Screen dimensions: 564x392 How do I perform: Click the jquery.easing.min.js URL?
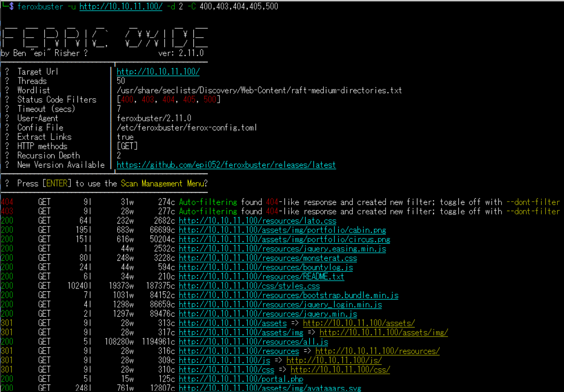click(x=282, y=249)
